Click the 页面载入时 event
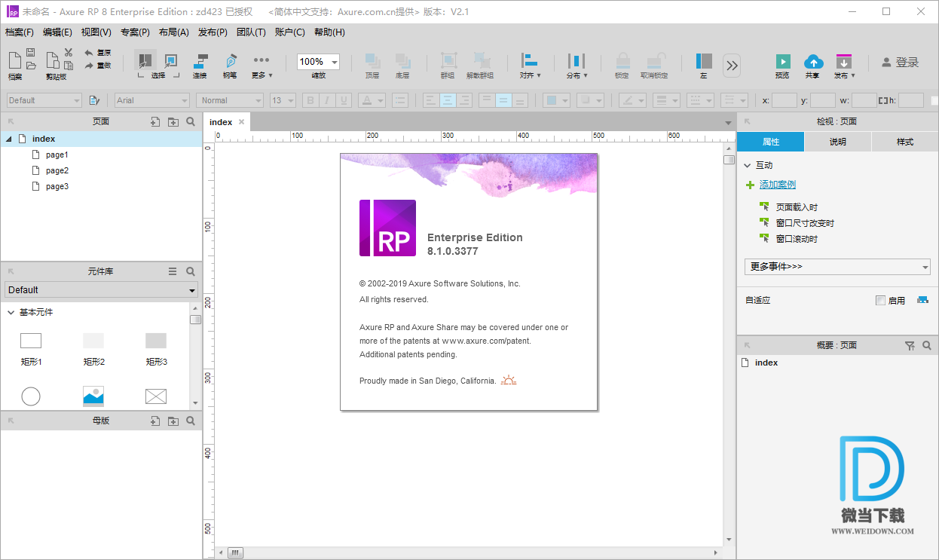The width and height of the screenshot is (939, 560). pyautogui.click(x=797, y=207)
